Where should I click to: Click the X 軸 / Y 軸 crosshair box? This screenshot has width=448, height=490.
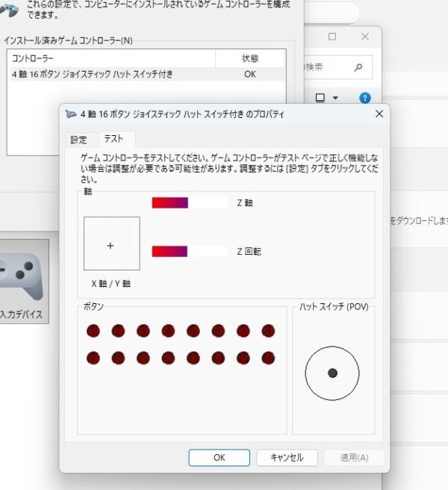pos(112,244)
